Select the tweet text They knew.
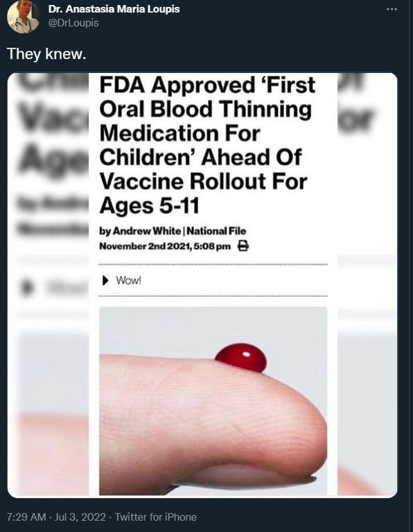 46,53
